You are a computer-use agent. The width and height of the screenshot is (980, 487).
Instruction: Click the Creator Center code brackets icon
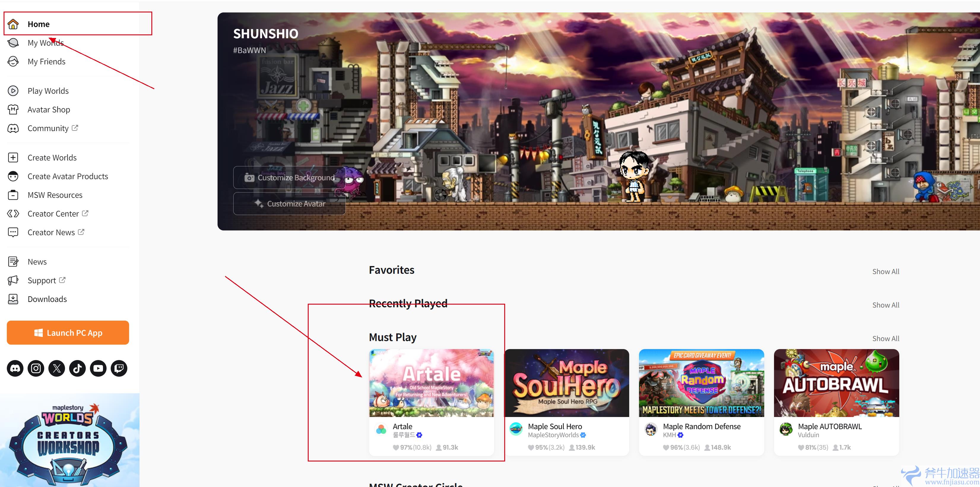point(13,214)
